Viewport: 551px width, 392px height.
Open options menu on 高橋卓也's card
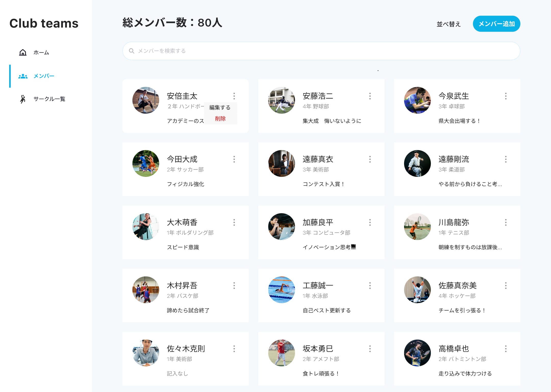pyautogui.click(x=506, y=349)
